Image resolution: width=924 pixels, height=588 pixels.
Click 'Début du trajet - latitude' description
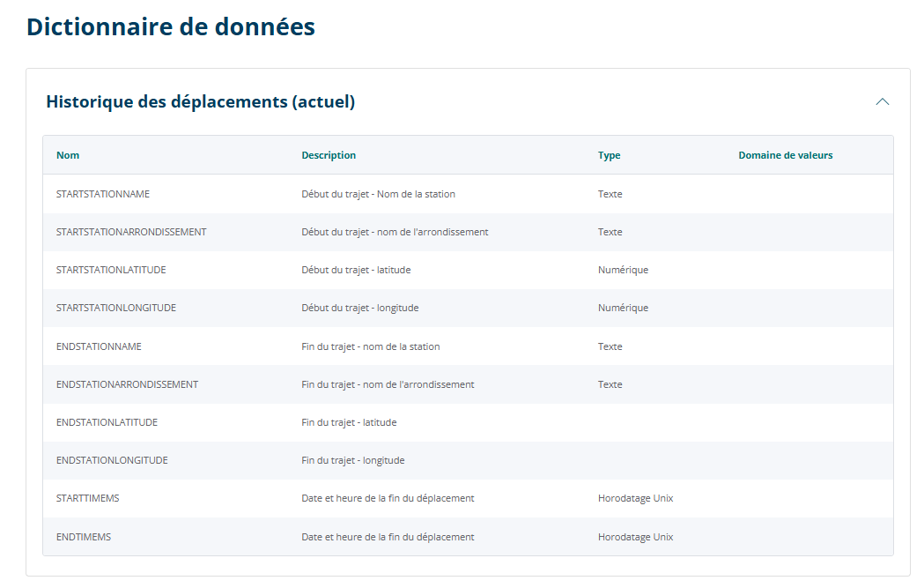pos(356,270)
